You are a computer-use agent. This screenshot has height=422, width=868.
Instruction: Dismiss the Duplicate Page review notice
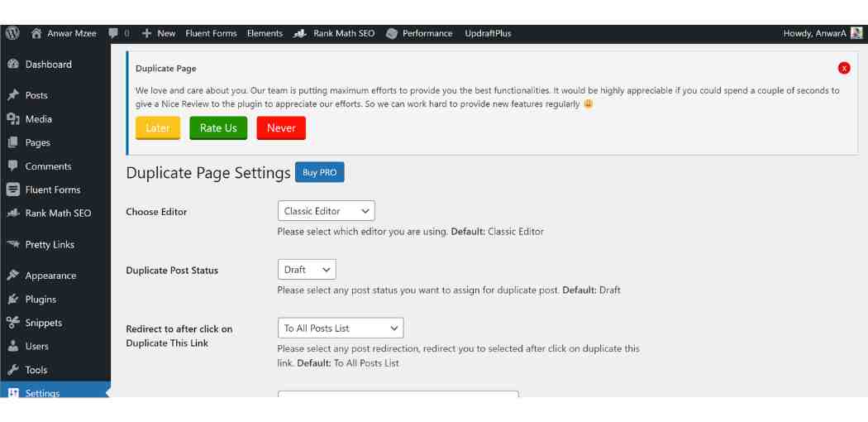click(x=844, y=68)
